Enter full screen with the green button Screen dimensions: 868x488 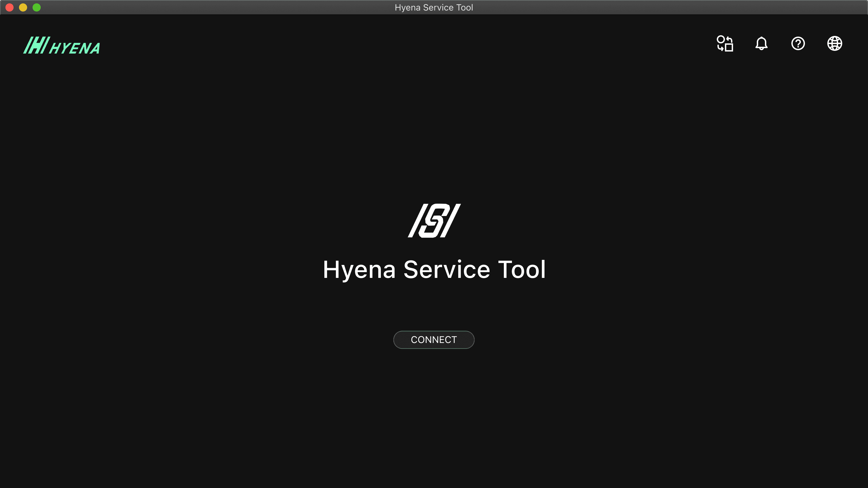point(36,7)
